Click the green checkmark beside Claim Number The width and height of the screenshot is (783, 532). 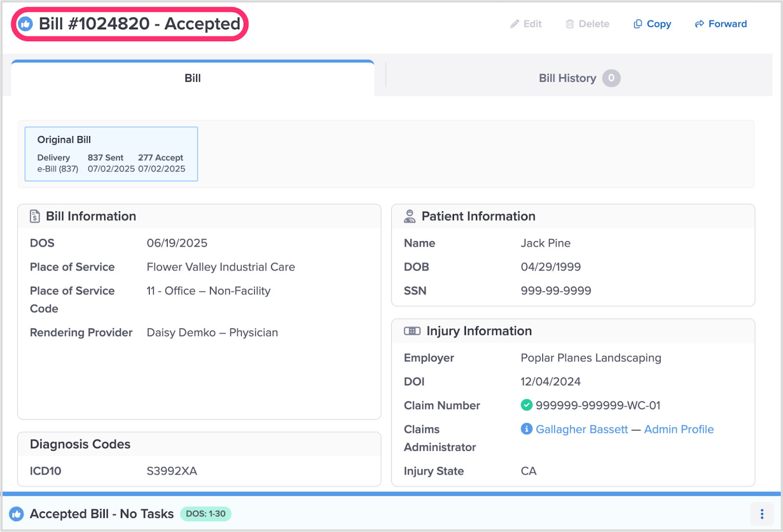(x=527, y=405)
